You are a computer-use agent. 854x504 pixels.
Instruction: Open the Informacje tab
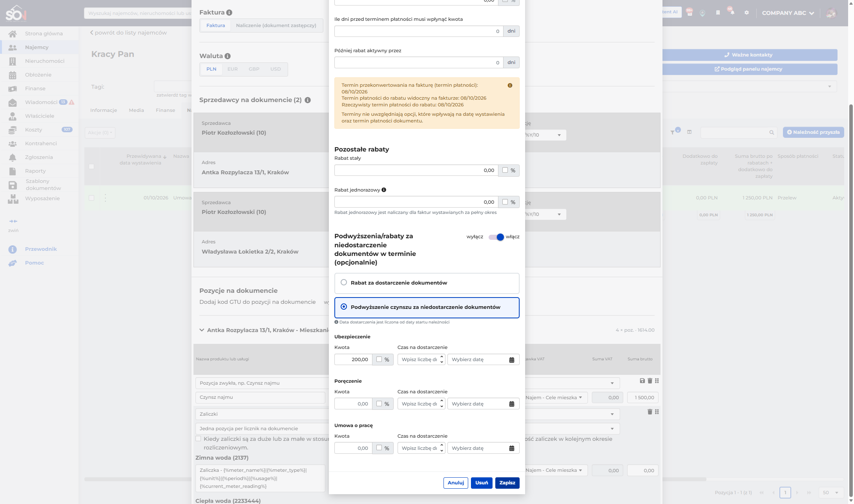click(x=104, y=110)
